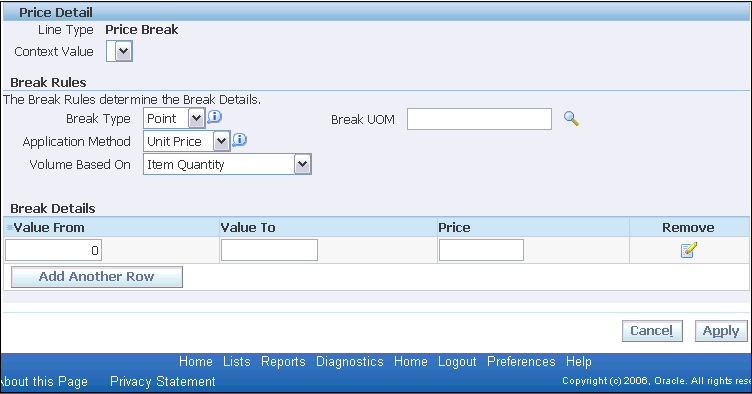Click the Value From input field

[x=53, y=250]
